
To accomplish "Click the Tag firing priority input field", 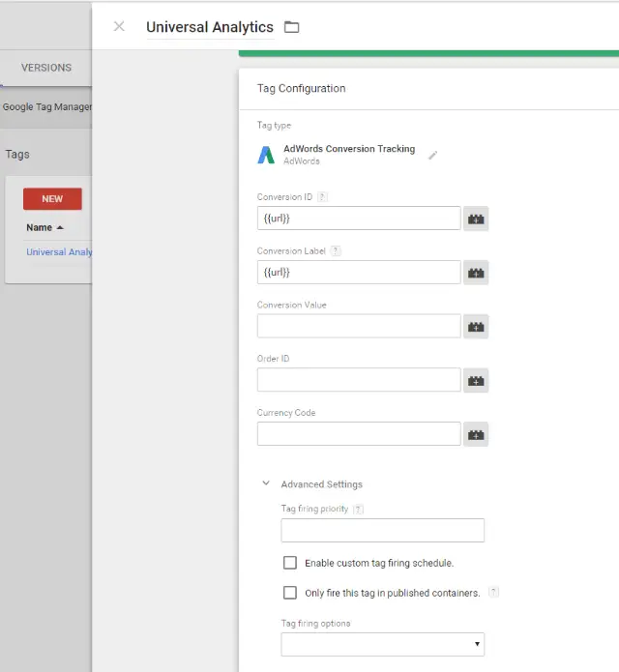I will 382,531.
